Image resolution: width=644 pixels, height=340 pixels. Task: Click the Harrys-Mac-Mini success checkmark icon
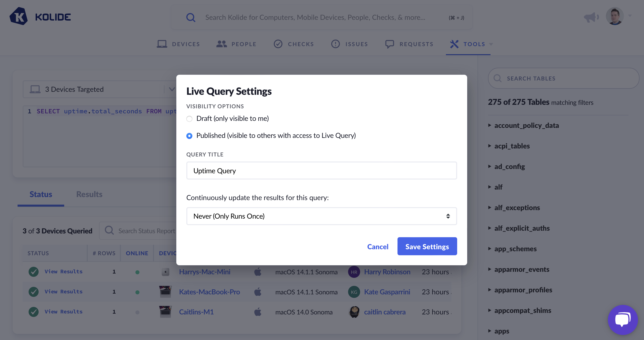[x=34, y=272]
